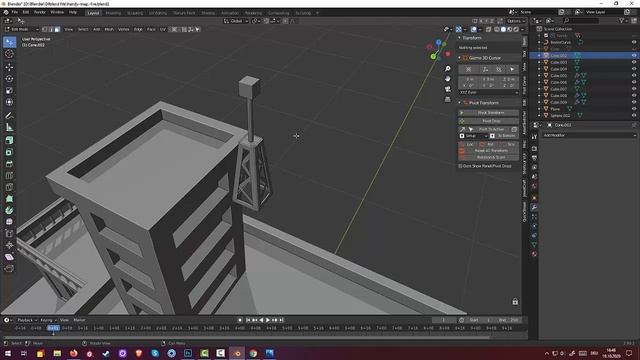Toggle camera view with camera icon
This screenshot has height=360, width=640.
448,89
